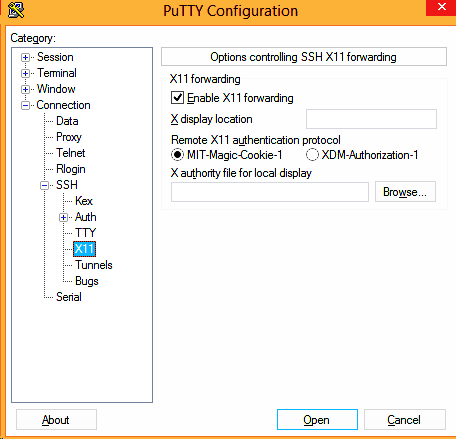This screenshot has height=439, width=456.
Task: Collapse the SSH tree node
Action: (x=44, y=185)
